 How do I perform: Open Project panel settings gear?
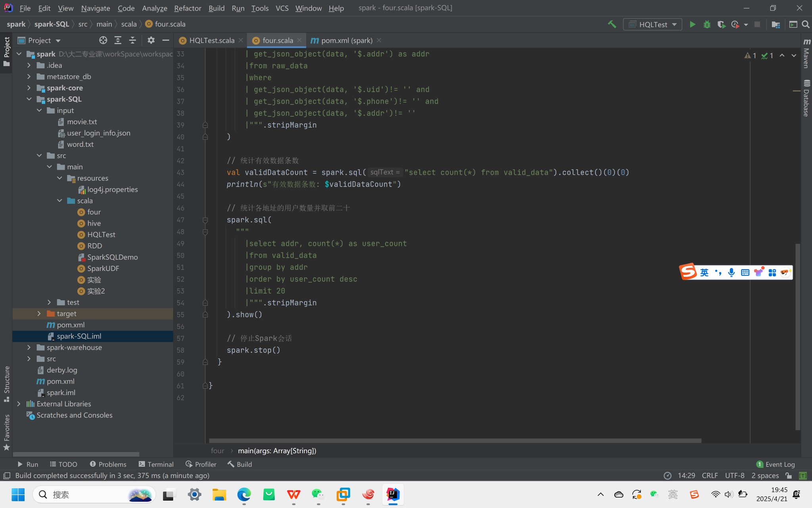coord(151,40)
